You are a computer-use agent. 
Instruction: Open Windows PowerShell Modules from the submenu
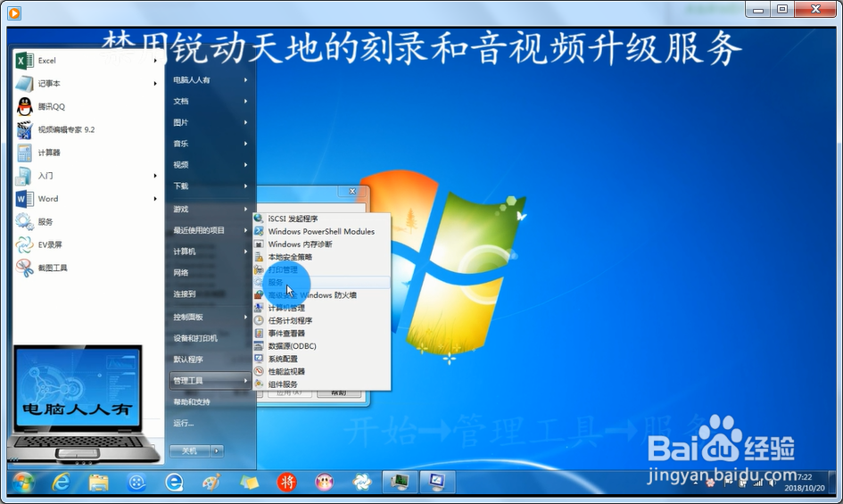click(321, 231)
